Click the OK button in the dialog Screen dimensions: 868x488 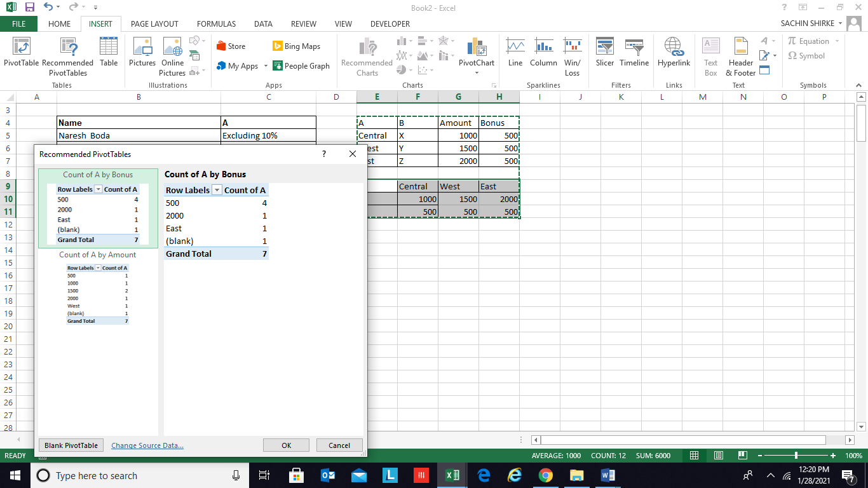pos(286,445)
